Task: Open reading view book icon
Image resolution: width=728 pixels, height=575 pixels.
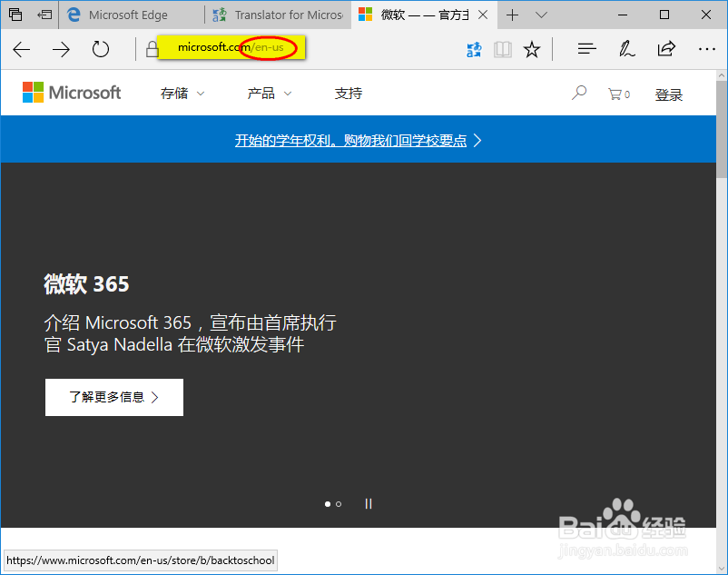Action: (502, 49)
